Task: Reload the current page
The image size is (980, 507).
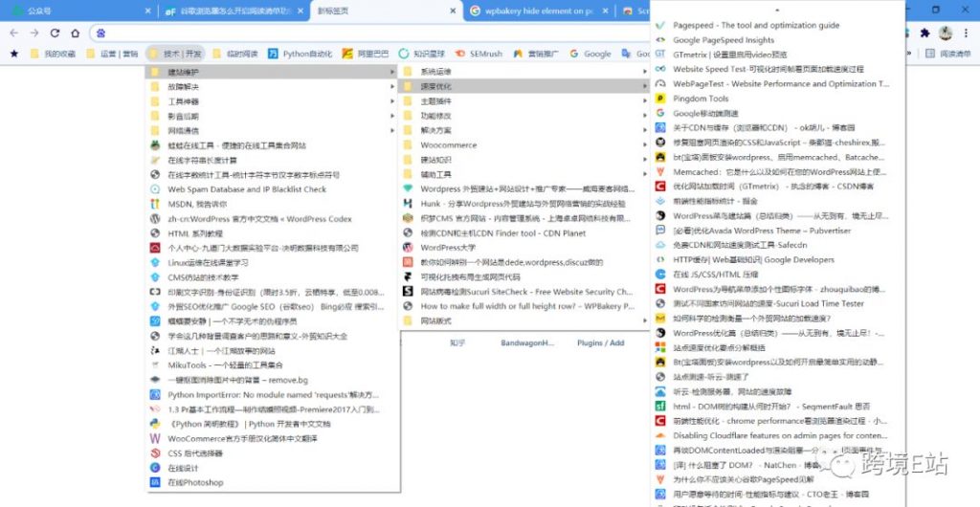Action: 55,33
